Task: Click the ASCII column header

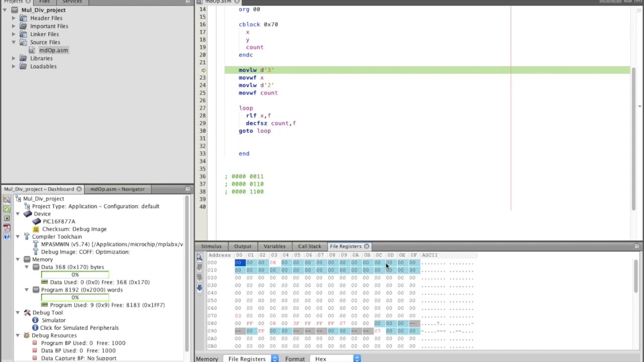Action: tap(430, 255)
